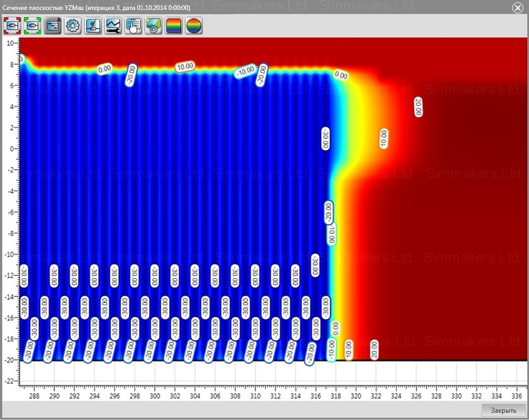Open the picture settings gear icon
This screenshot has height=420, width=529.
coord(154,26)
